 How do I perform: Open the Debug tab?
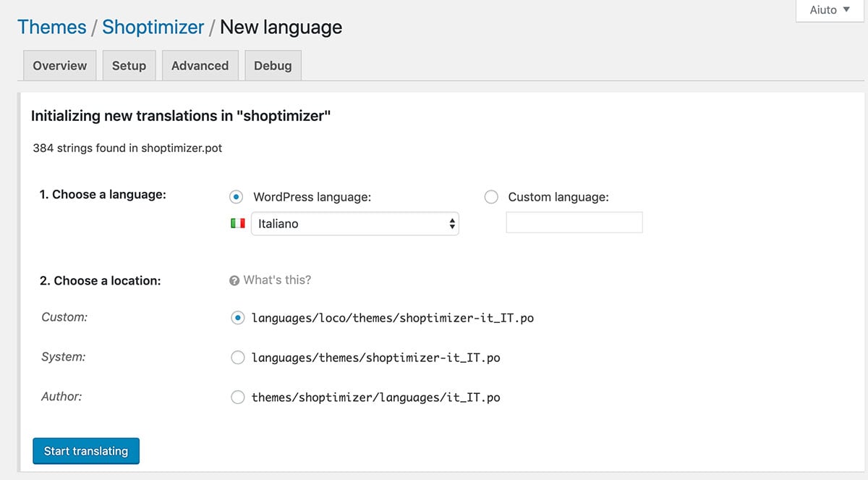pyautogui.click(x=273, y=65)
